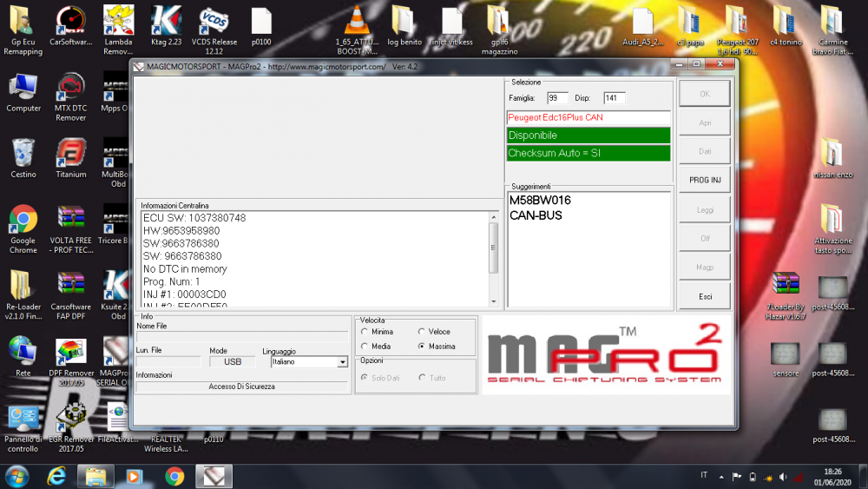Image resolution: width=868 pixels, height=489 pixels.
Task: Select Media speed radio button
Action: 365,346
